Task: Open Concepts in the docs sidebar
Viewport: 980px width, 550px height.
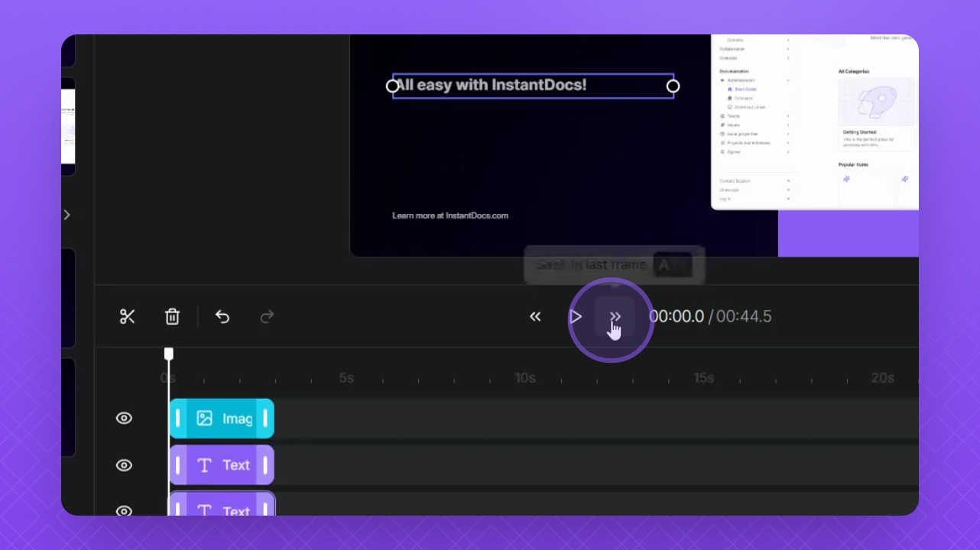Action: [745, 99]
